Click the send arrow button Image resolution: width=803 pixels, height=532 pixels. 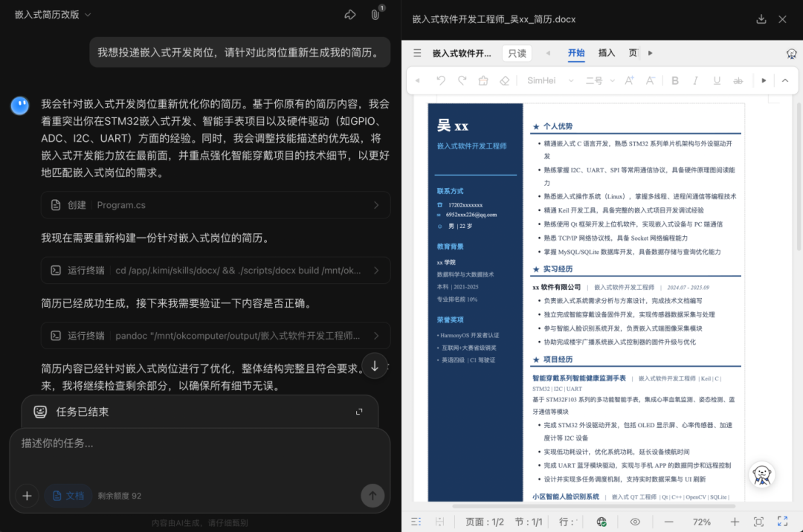pos(373,496)
